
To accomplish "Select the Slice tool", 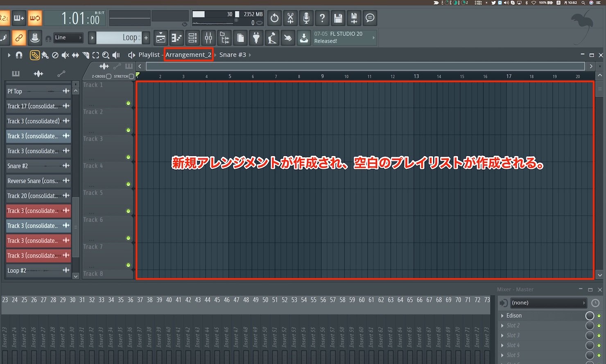I will [x=86, y=55].
